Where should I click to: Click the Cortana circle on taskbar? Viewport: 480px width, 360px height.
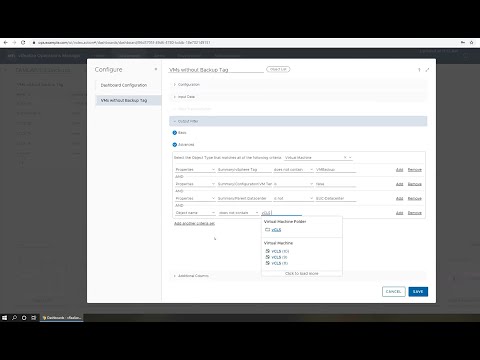tap(24, 318)
